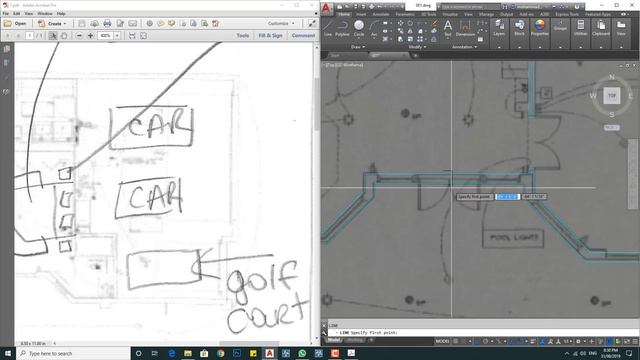Select the Selection arrow tool in Acrobat
This screenshot has height=360, width=640.
[53, 36]
